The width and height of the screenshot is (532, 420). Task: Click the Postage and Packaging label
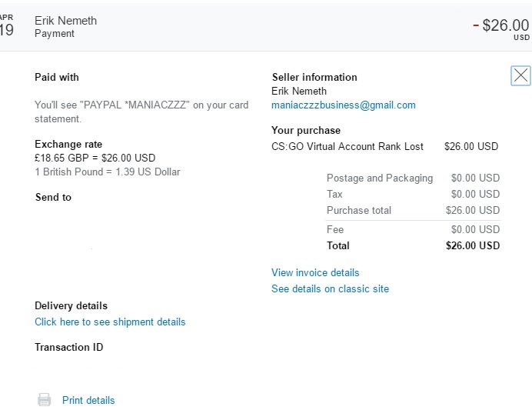tap(380, 178)
